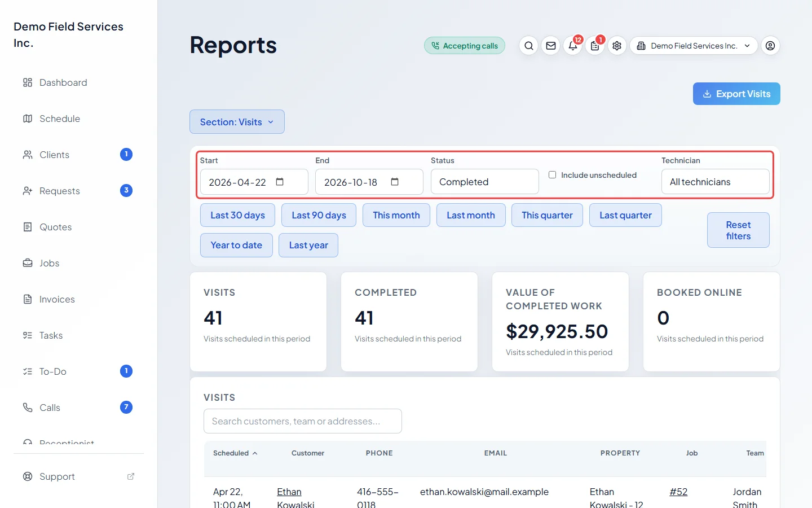Click the Accepting calls status badge

coord(465,46)
